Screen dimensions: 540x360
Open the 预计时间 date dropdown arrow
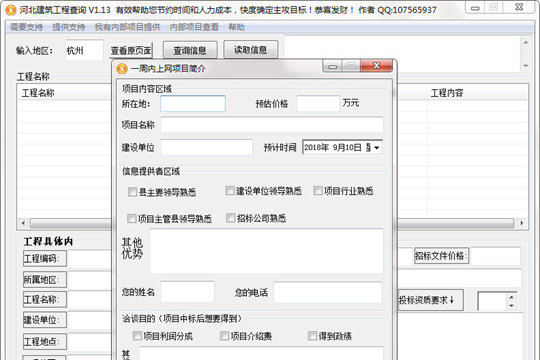[377, 148]
